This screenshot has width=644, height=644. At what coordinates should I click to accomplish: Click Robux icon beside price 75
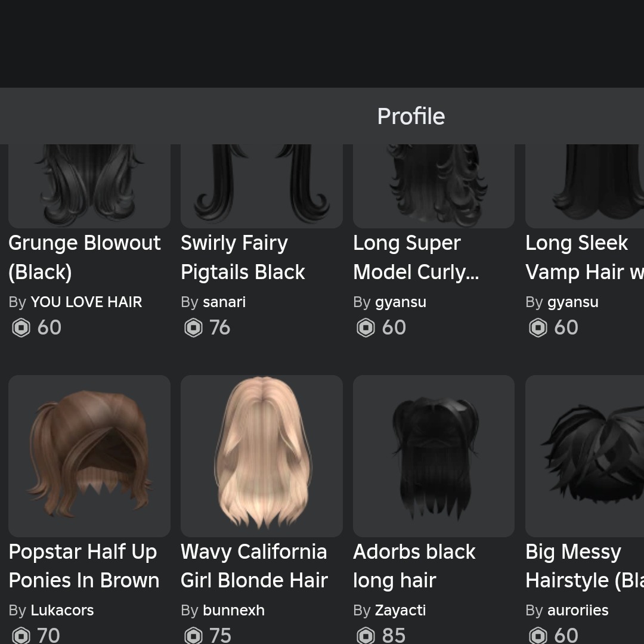click(x=193, y=636)
